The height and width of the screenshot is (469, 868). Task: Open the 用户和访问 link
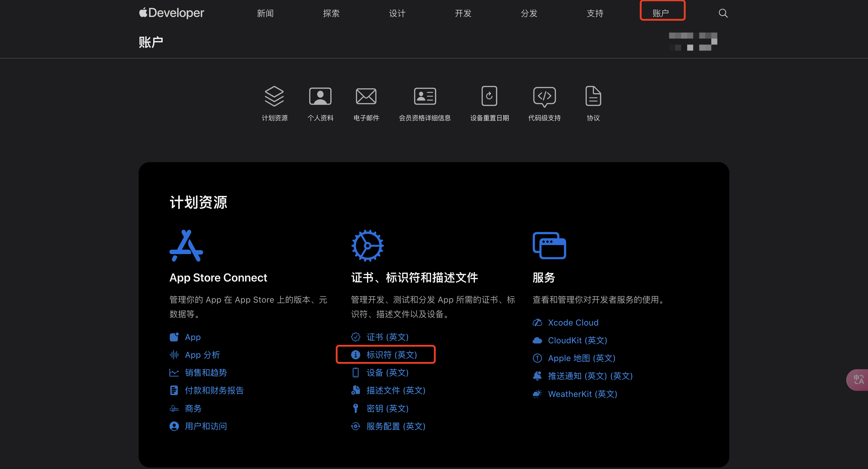click(206, 426)
